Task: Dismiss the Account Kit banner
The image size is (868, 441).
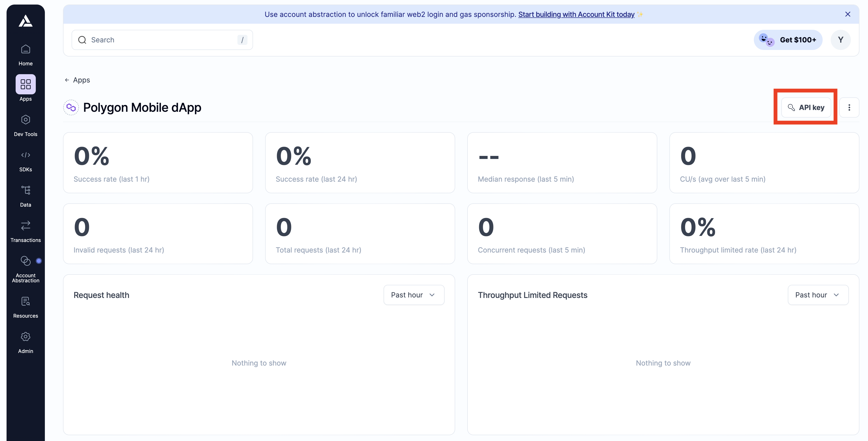Action: point(848,14)
